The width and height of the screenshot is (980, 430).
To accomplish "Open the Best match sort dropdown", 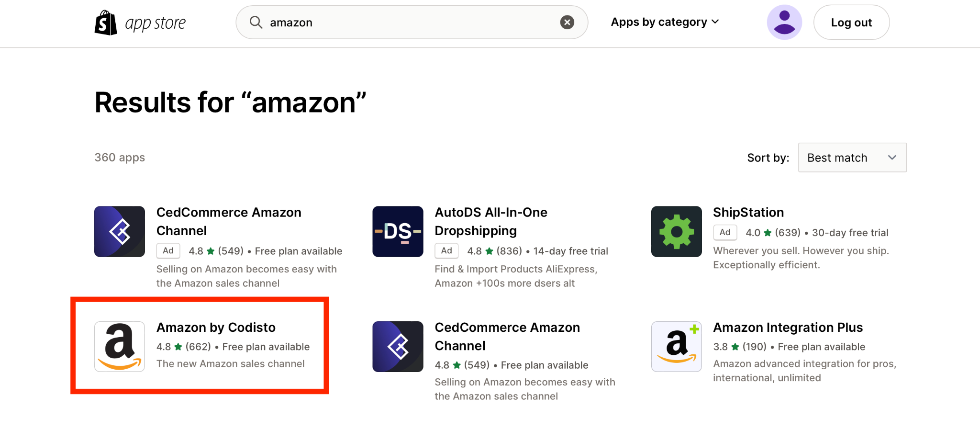I will (x=852, y=158).
